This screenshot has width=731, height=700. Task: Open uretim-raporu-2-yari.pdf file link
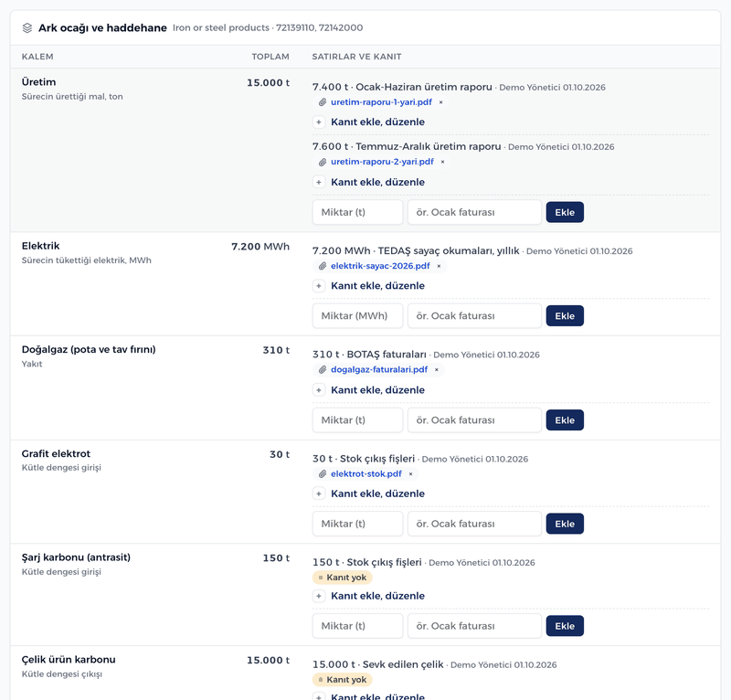[x=382, y=162]
